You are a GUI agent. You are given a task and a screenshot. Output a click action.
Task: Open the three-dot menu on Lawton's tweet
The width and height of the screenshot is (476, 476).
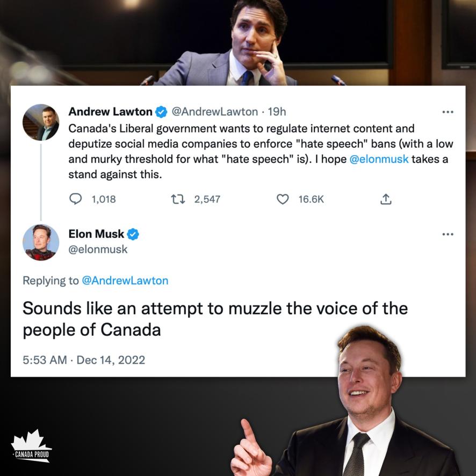448,112
